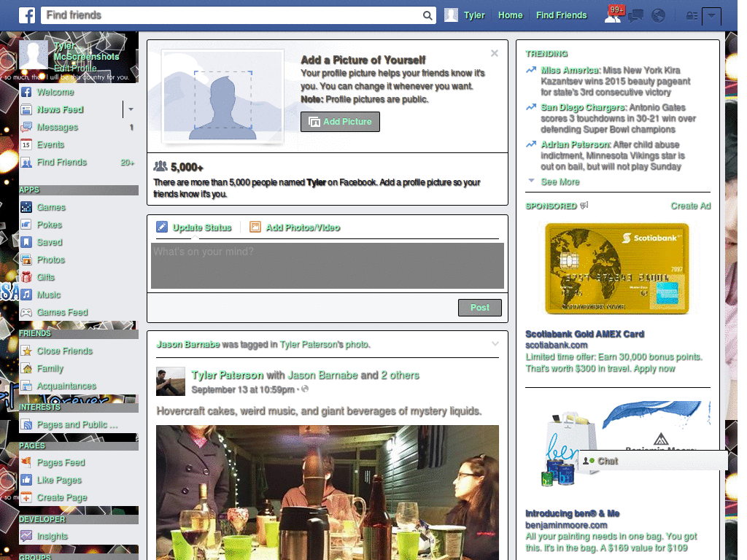Click the '2 others' link

click(x=400, y=376)
